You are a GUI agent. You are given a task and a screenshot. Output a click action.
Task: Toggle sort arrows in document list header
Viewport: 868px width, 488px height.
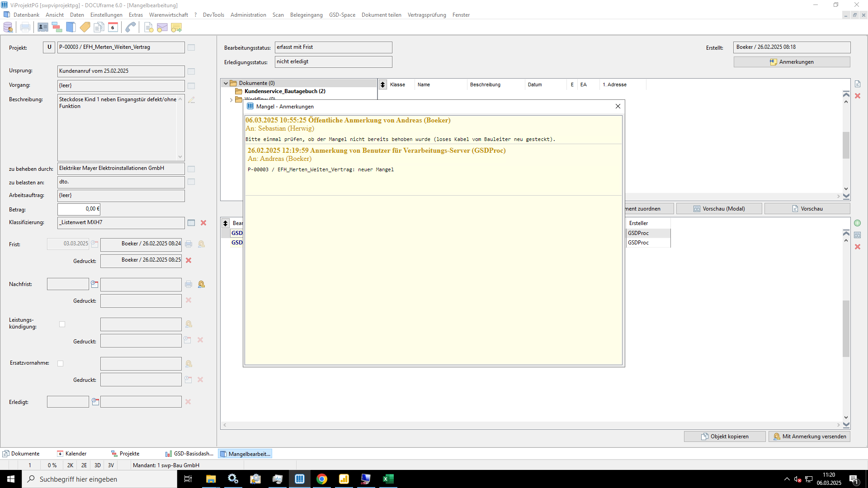(382, 84)
